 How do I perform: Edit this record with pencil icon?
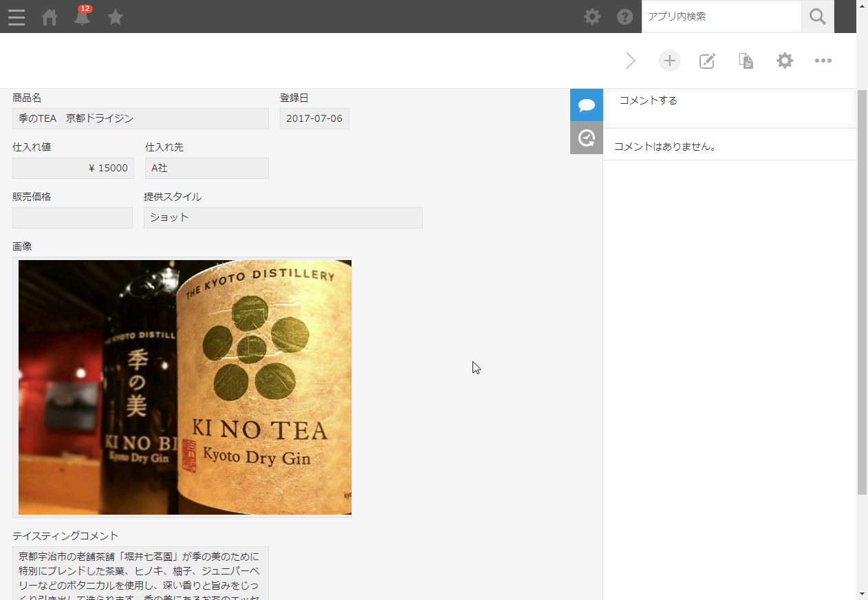[707, 61]
